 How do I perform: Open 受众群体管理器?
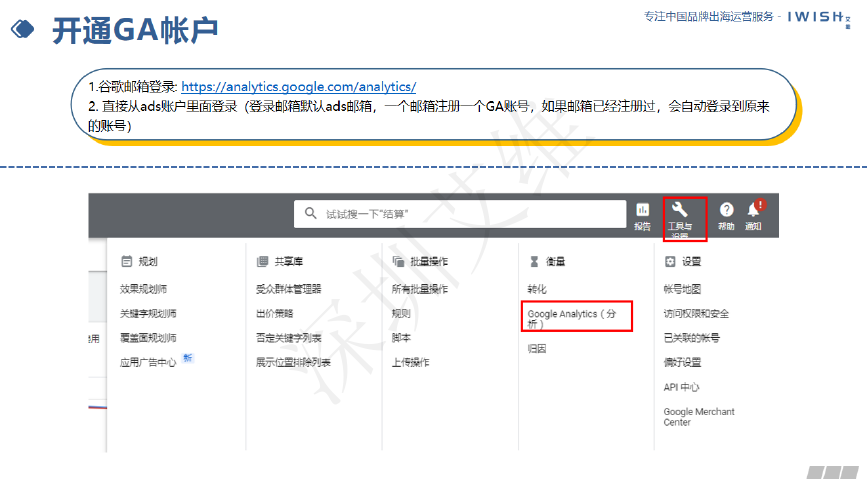click(289, 289)
